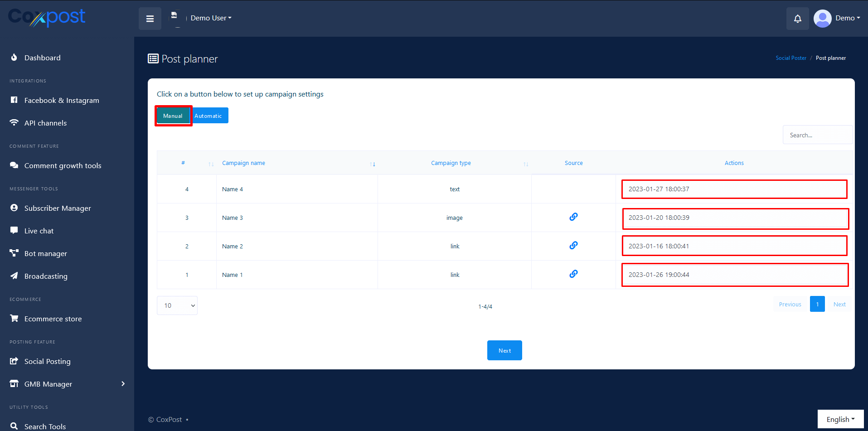Image resolution: width=868 pixels, height=431 pixels.
Task: Click the CoxPost logo
Action: [x=47, y=17]
